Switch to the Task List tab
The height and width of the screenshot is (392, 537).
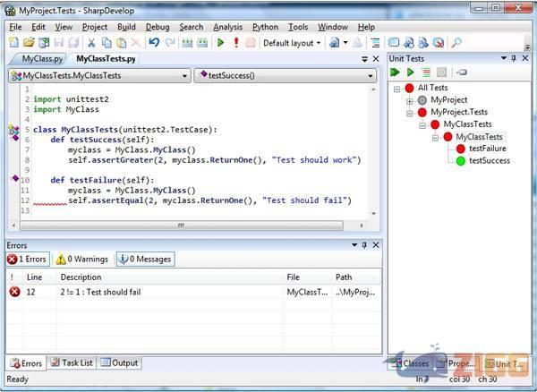click(x=72, y=362)
